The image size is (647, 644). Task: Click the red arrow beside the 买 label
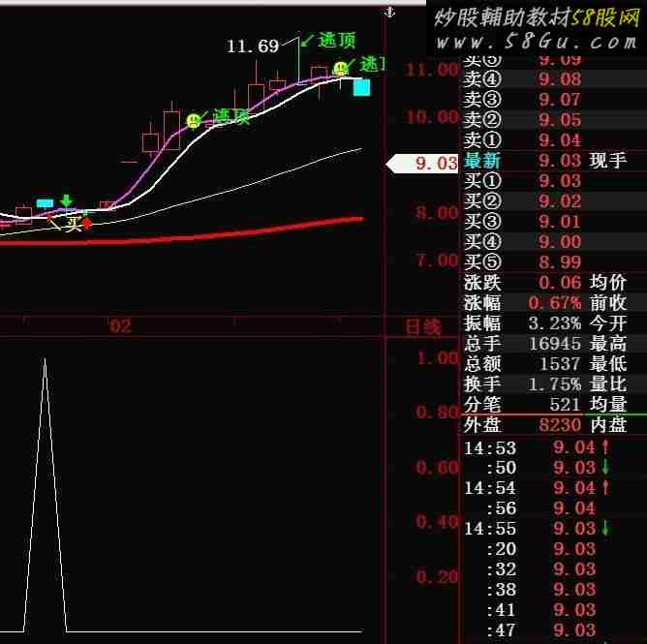pos(87,224)
